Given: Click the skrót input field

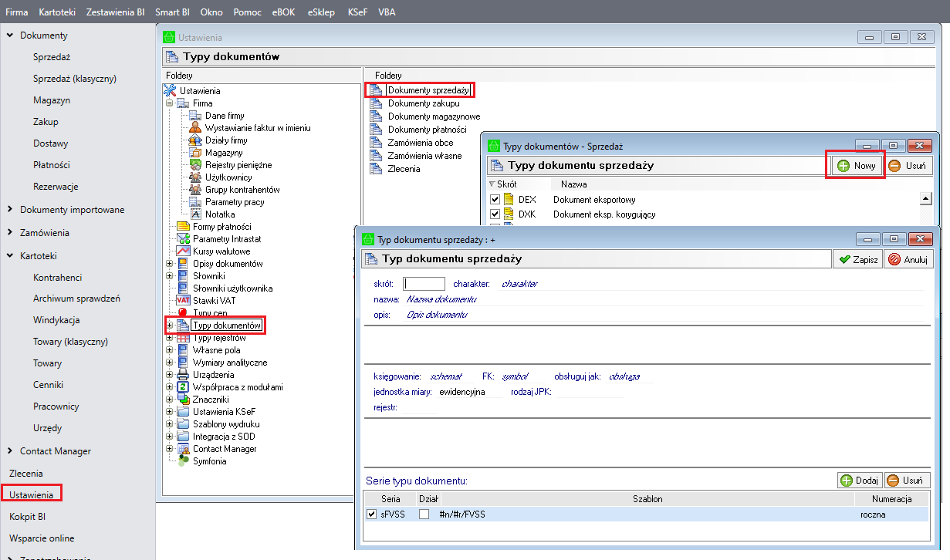Looking at the screenshot, I should tap(424, 284).
